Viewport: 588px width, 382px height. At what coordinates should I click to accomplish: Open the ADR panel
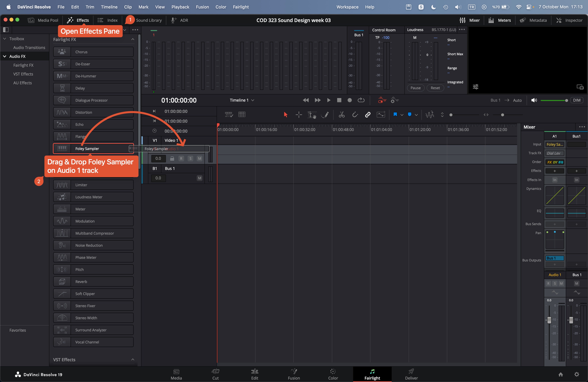coord(180,20)
